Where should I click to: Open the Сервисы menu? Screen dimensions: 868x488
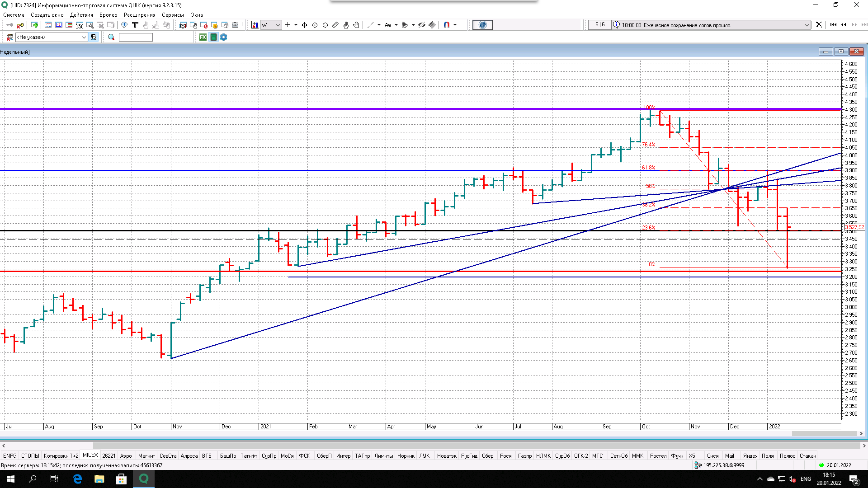(173, 15)
